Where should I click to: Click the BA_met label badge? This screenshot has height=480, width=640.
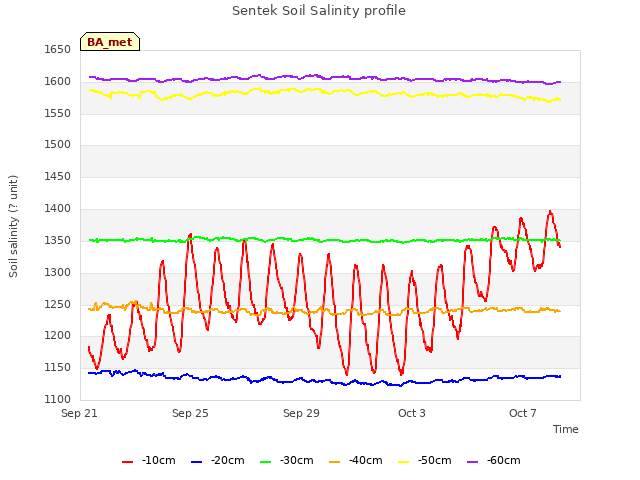(110, 42)
